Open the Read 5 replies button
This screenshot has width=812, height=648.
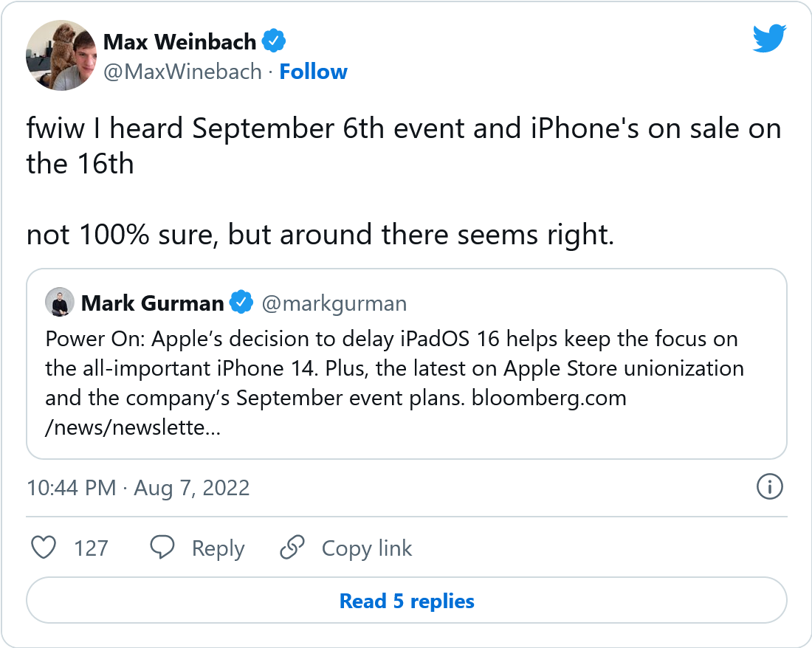[407, 601]
